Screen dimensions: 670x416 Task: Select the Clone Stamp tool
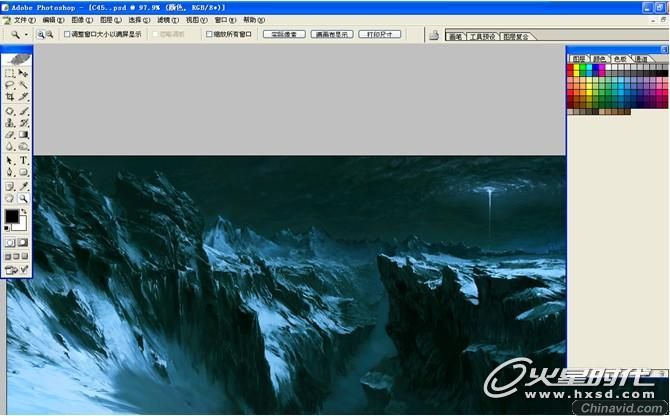click(x=10, y=123)
